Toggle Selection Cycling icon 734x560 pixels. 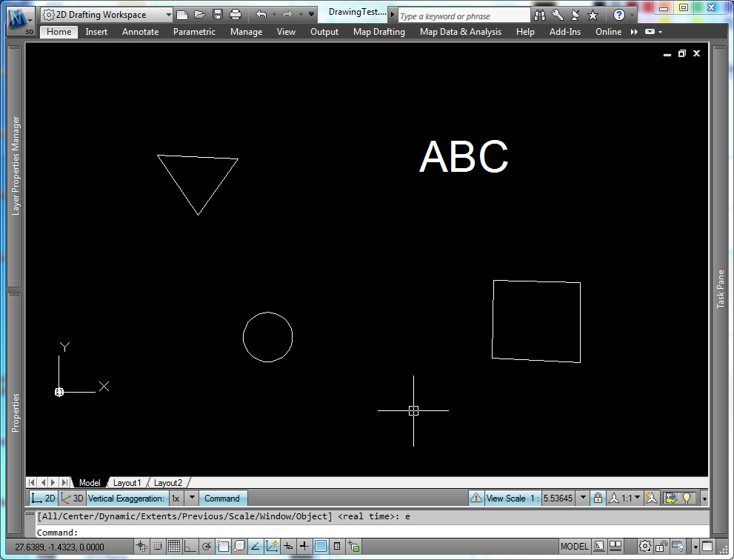[x=353, y=546]
